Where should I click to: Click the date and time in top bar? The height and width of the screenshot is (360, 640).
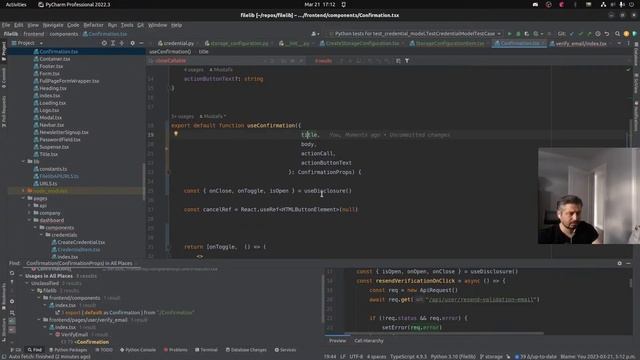click(x=320, y=4)
